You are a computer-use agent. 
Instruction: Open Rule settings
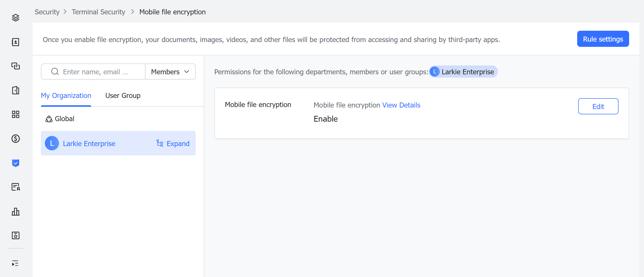coord(603,39)
